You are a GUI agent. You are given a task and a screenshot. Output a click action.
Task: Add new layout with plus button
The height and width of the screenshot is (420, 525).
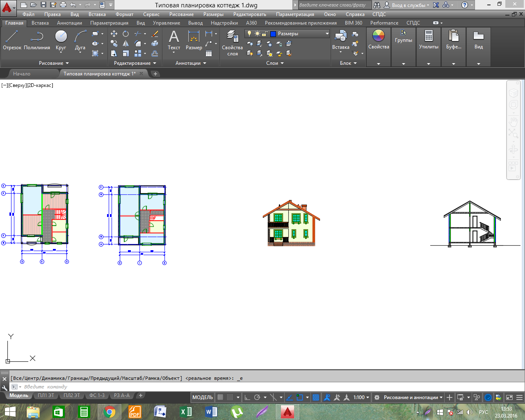(141, 395)
